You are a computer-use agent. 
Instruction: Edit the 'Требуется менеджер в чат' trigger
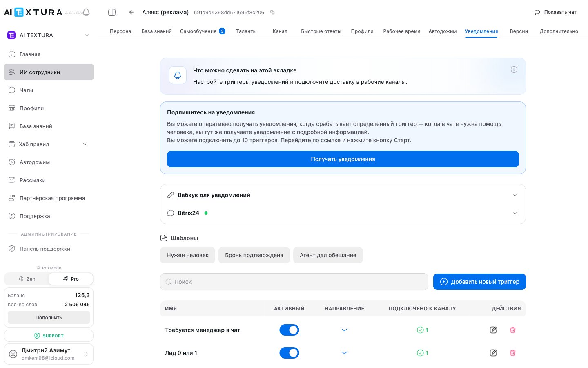pyautogui.click(x=493, y=330)
